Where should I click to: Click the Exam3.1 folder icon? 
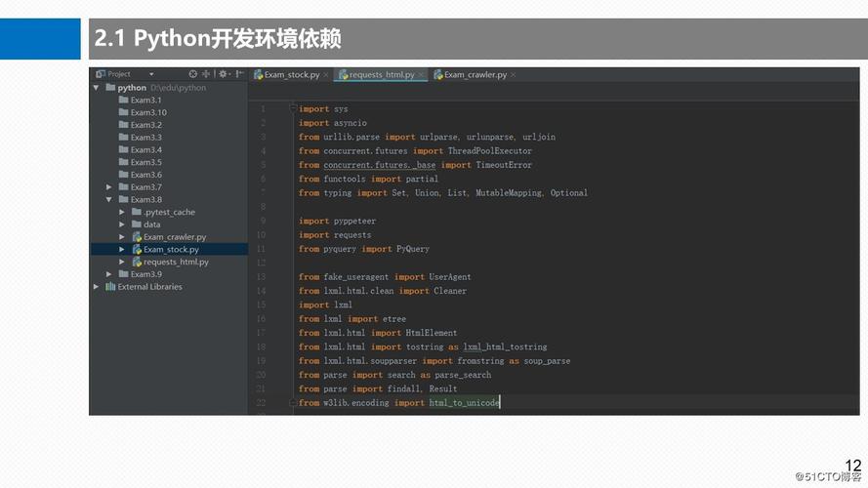[123, 100]
